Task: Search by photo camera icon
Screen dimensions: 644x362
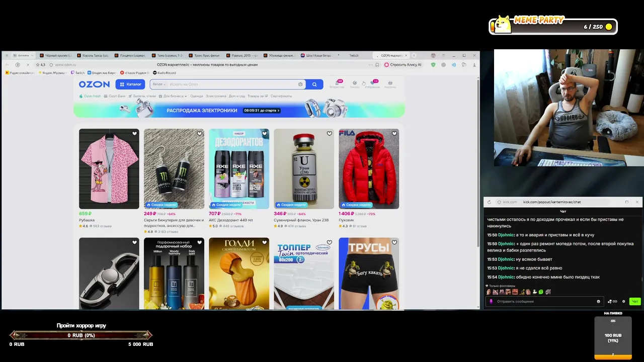Action: point(300,84)
